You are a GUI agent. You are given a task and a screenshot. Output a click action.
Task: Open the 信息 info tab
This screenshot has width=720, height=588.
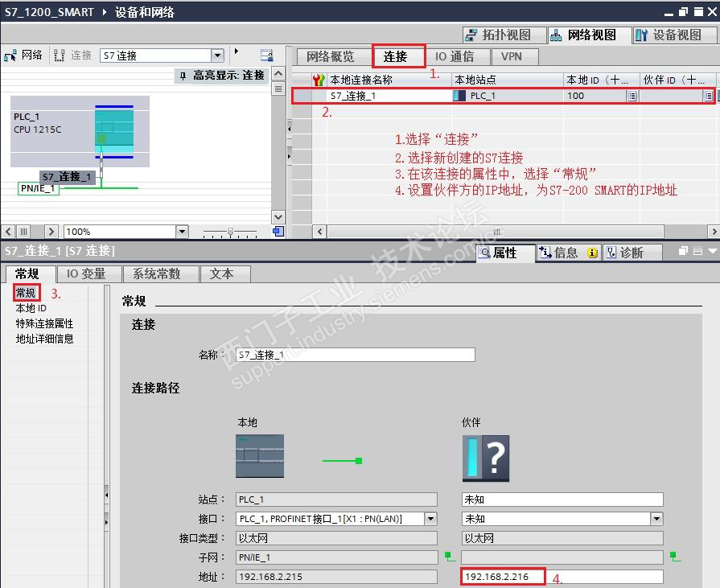click(568, 253)
